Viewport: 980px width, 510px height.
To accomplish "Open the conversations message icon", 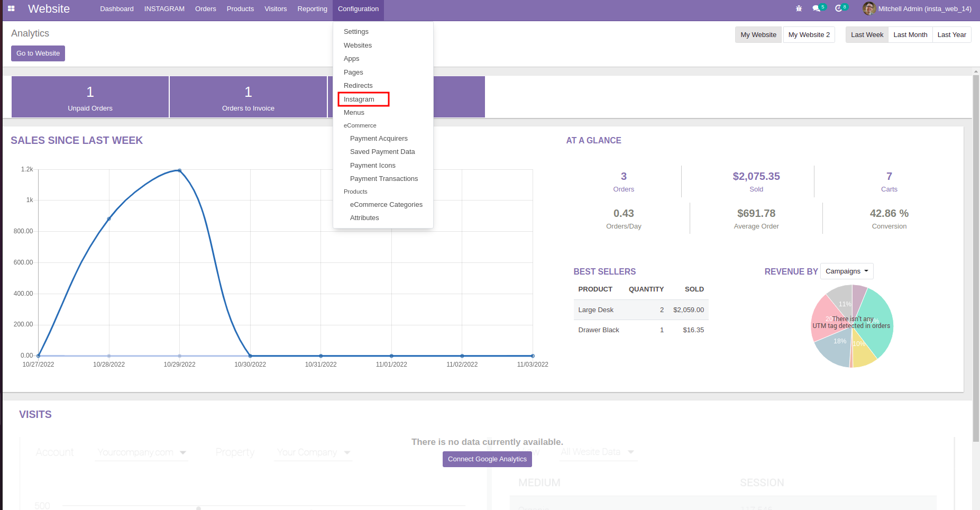I will coord(817,9).
